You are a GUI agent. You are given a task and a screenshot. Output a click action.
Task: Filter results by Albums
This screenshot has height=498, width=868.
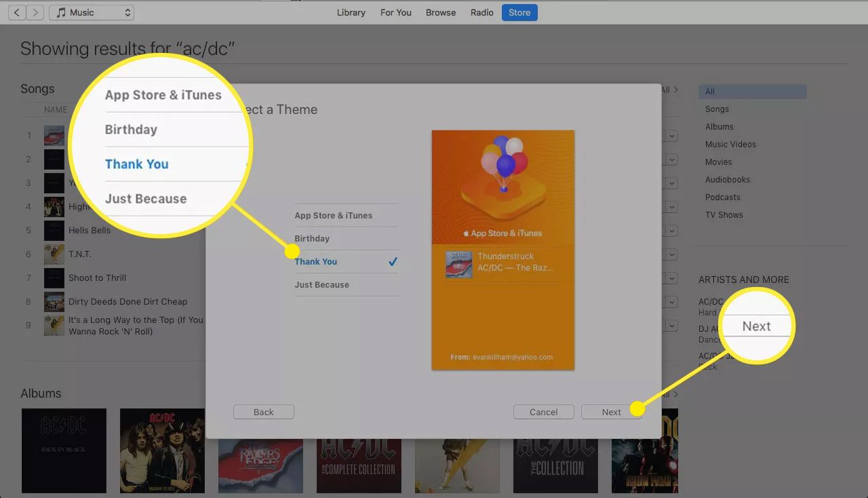point(719,127)
